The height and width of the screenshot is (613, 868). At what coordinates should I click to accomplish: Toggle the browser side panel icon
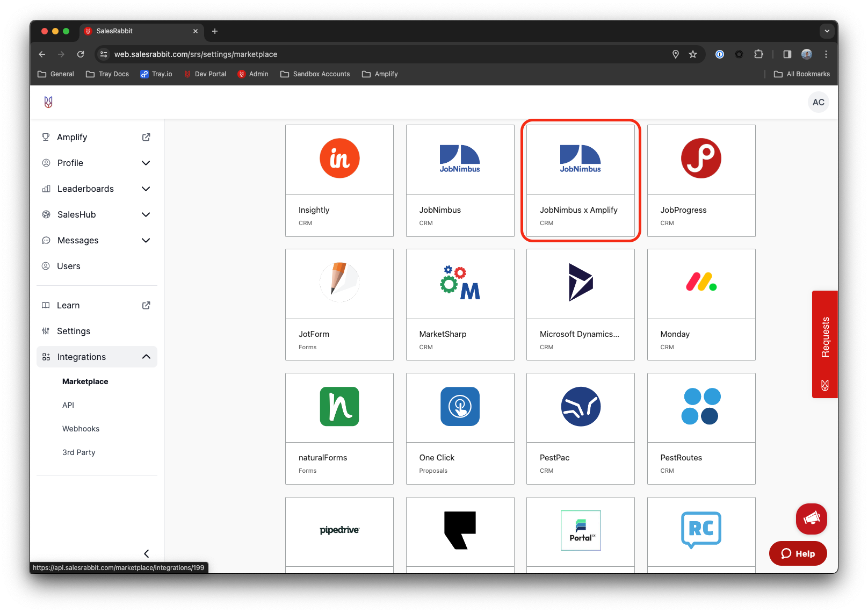click(787, 54)
